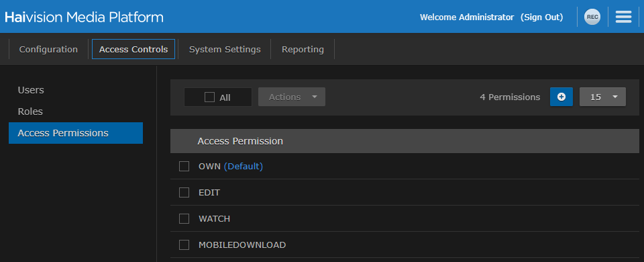Image resolution: width=644 pixels, height=262 pixels.
Task: Check the OWN permission checkbox
Action: tap(184, 166)
